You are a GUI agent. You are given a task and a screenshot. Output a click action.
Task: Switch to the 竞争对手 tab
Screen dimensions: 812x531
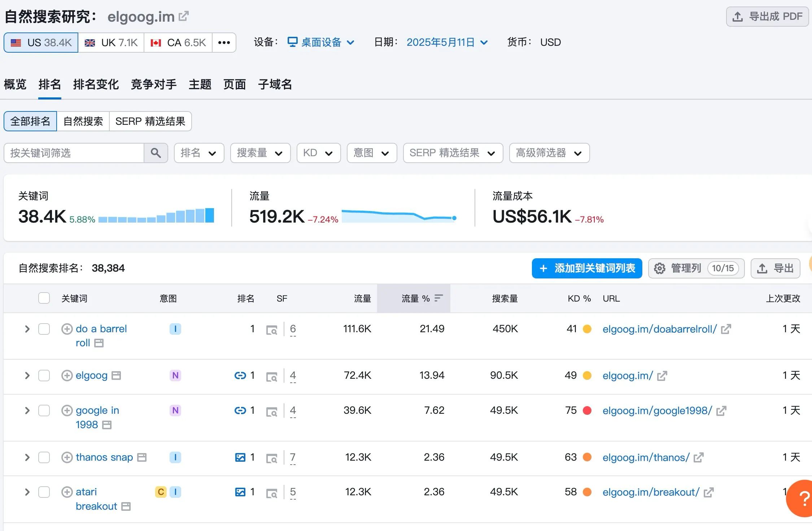click(x=154, y=84)
